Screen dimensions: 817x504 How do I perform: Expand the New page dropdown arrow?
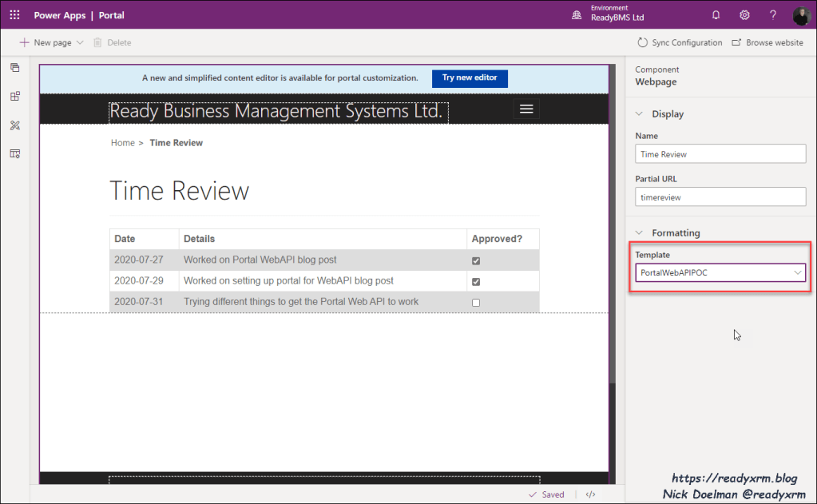80,42
